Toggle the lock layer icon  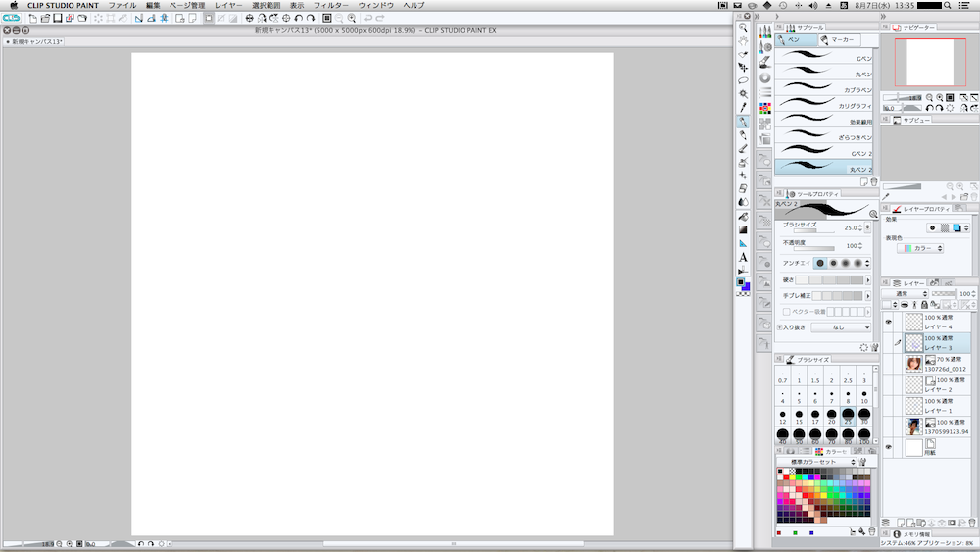(924, 305)
